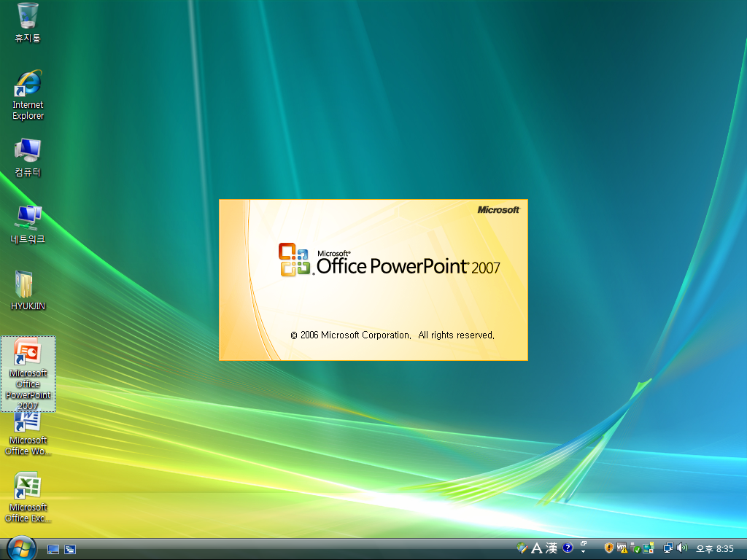Select the Microsoft Office PowerPoint 2007 shortcut
The width and height of the screenshot is (747, 560).
coord(28,374)
